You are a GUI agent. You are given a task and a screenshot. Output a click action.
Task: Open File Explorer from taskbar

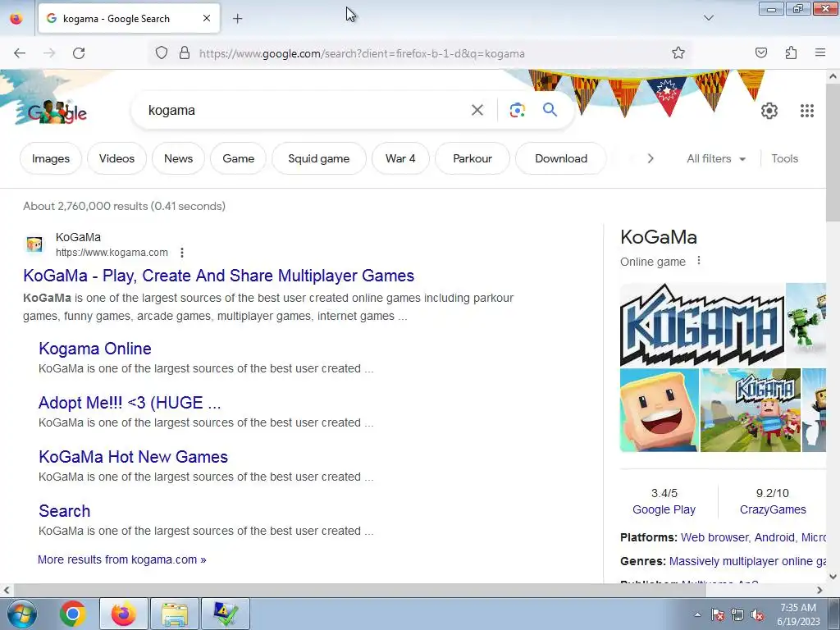175,614
